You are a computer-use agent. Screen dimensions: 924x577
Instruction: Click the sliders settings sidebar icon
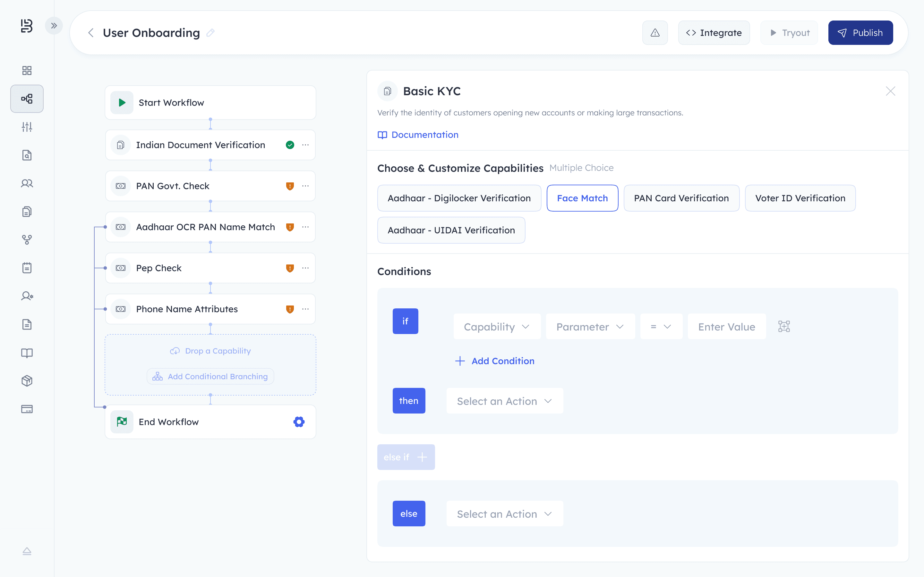[27, 127]
